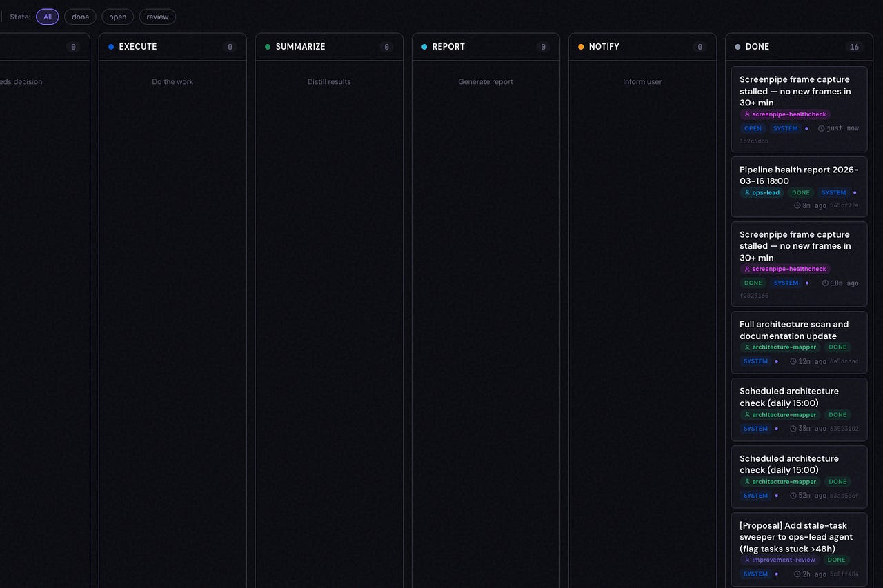Click the architecture-mapper person icon on the Full architecture scan card

(747, 347)
